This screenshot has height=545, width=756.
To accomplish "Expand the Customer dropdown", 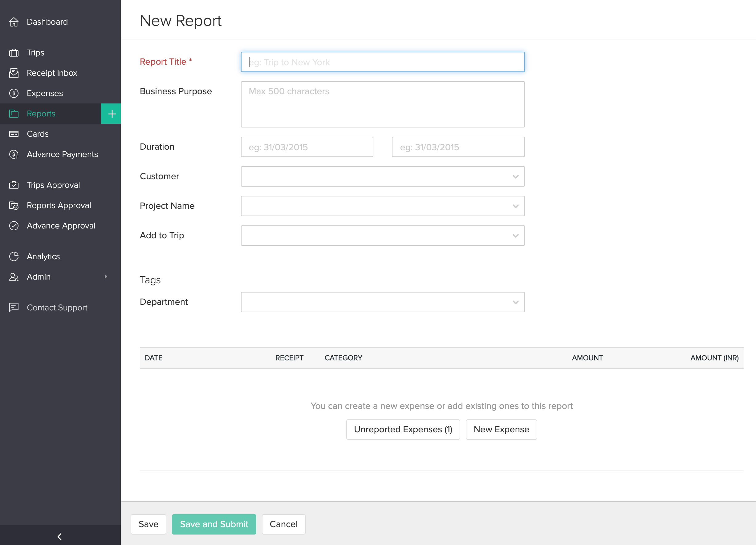I will (x=515, y=176).
